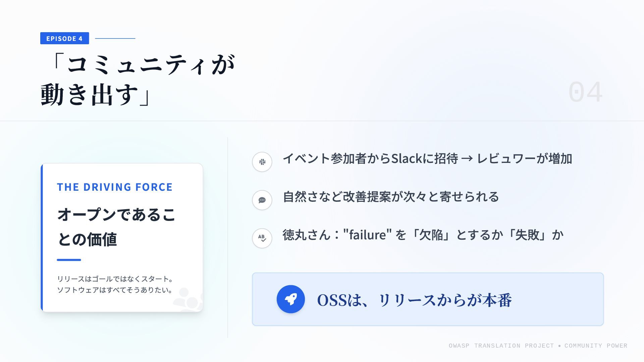Viewport: 644px width, 362px height.
Task: Click the リリースはゴールではなく description text
Action: click(115, 284)
